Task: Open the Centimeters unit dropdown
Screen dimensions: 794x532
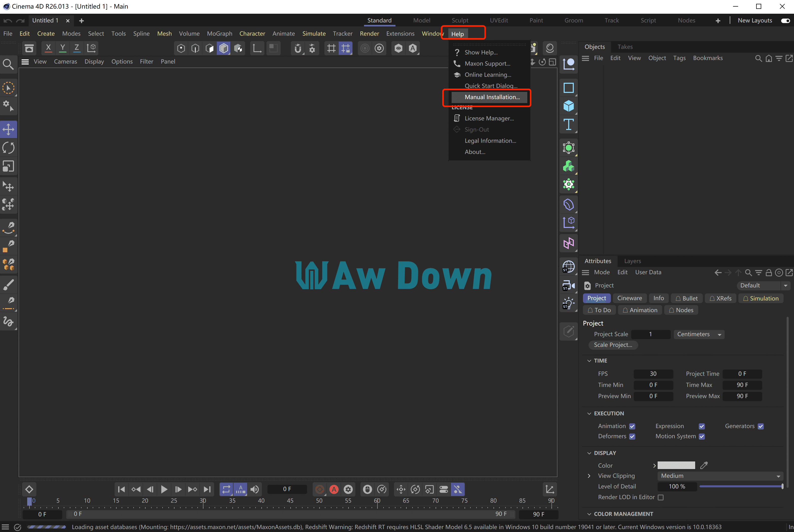Action: 698,334
